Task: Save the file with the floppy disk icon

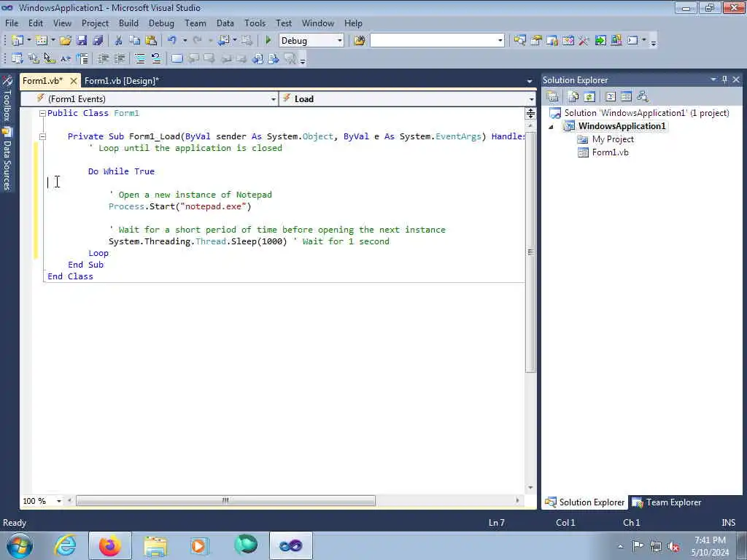Action: [x=82, y=41]
